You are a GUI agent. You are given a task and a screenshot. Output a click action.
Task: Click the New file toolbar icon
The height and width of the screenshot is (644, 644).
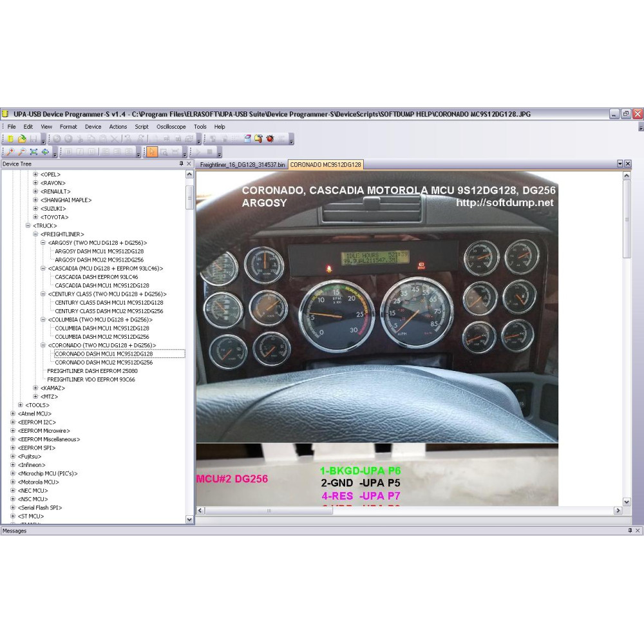pos(10,139)
